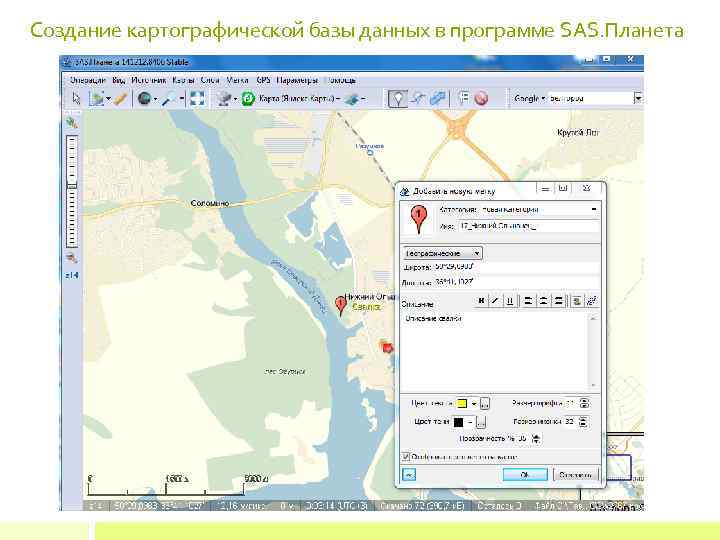Viewport: 720px width, 540px height.
Task: Open the GPS menu
Action: coord(263,80)
